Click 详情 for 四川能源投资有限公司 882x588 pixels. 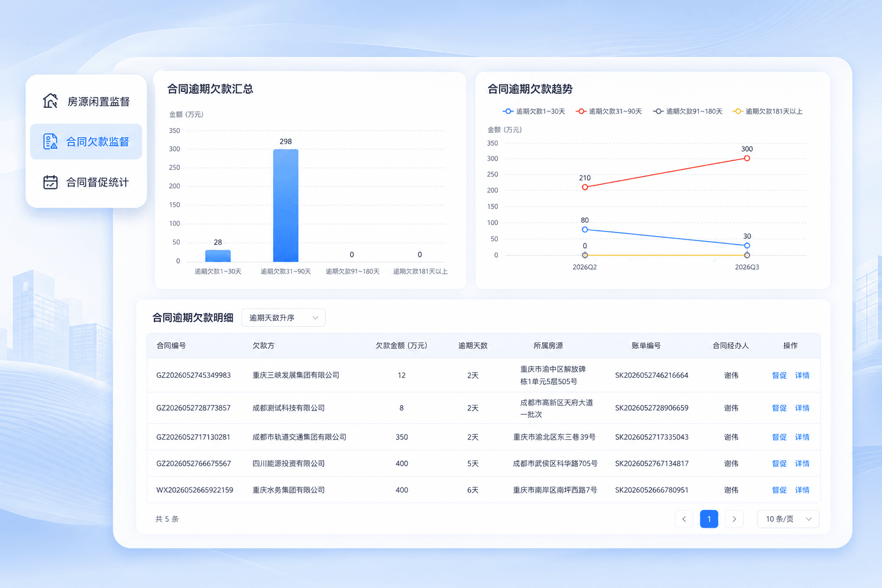(802, 464)
